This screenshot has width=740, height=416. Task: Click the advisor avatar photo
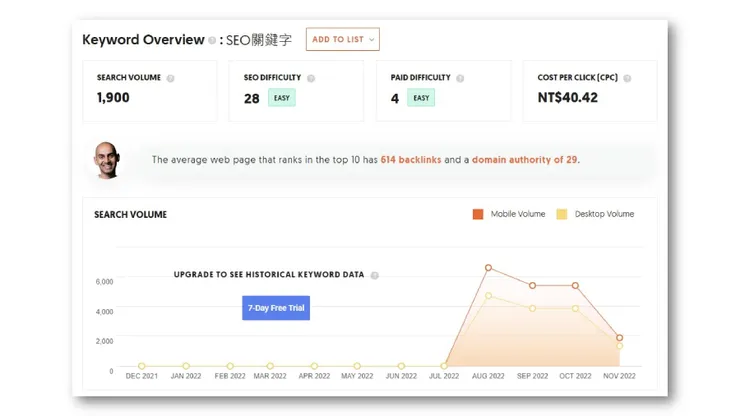click(x=107, y=160)
